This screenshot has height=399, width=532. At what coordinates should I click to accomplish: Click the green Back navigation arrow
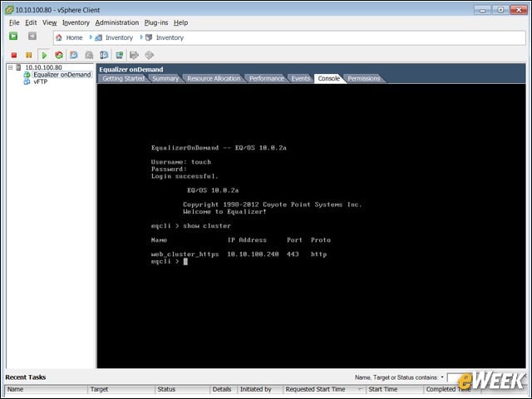coord(13,36)
